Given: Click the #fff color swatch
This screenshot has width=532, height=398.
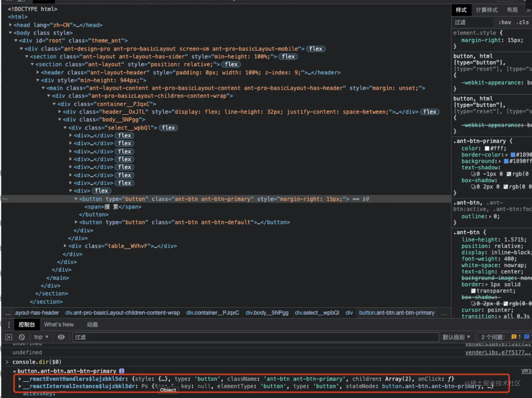Looking at the screenshot, I should [487, 148].
